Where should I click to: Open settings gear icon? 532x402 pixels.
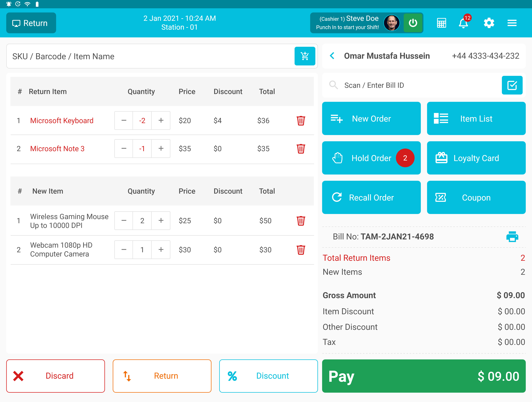pos(489,23)
